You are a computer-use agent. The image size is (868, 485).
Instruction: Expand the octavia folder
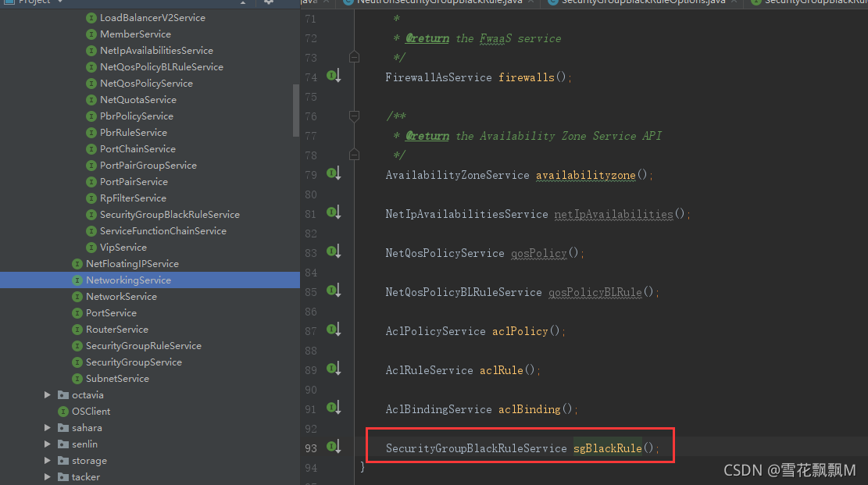(48, 394)
